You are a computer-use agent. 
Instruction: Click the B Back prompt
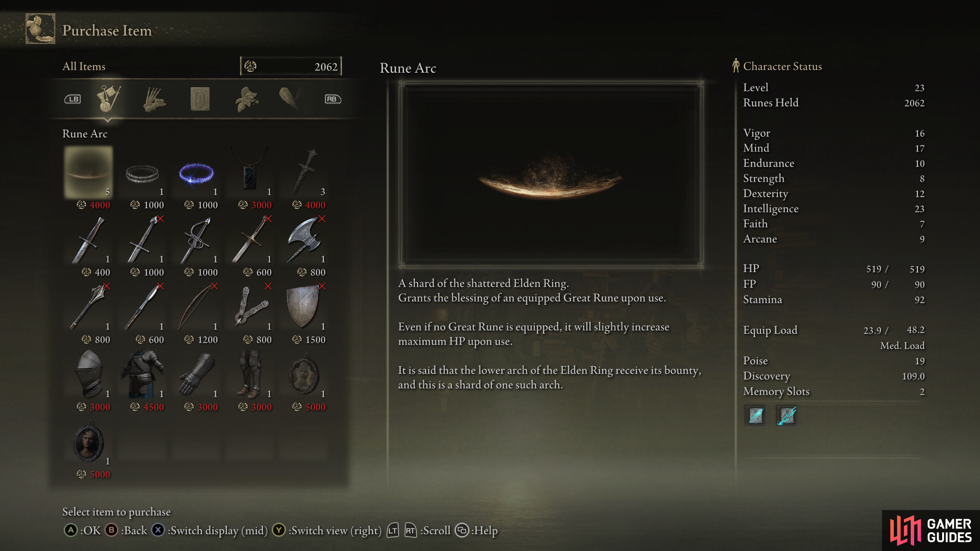click(126, 530)
